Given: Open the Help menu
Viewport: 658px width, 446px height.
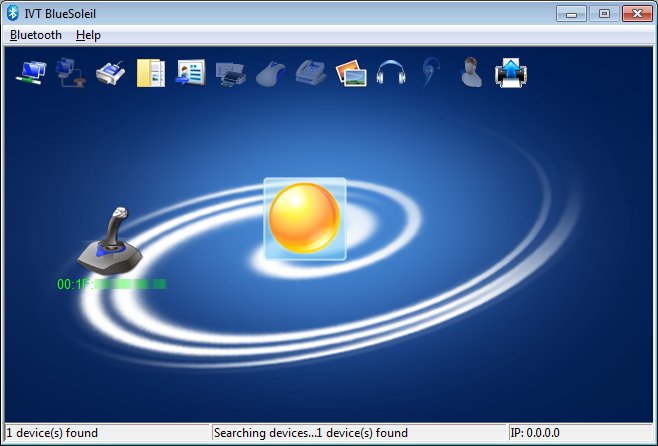Looking at the screenshot, I should [88, 35].
